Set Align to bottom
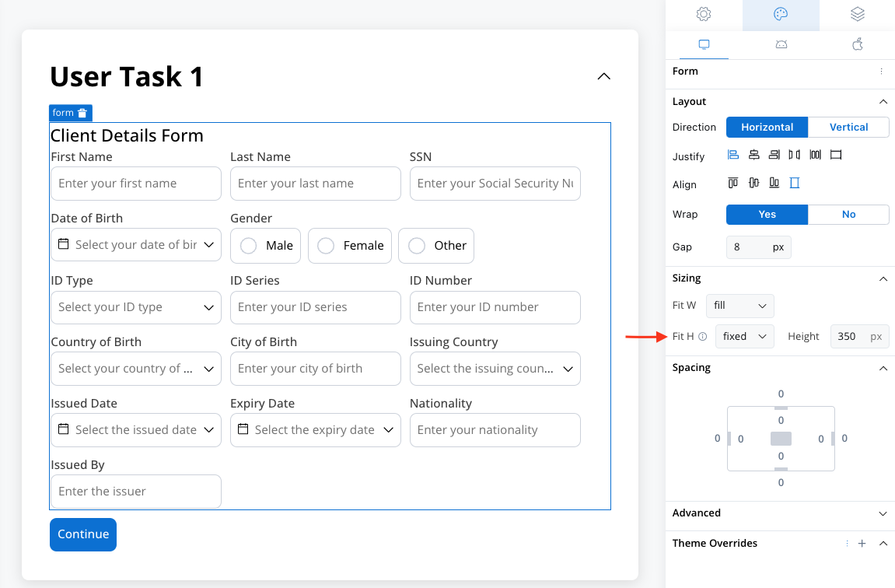The width and height of the screenshot is (895, 588). [x=774, y=183]
